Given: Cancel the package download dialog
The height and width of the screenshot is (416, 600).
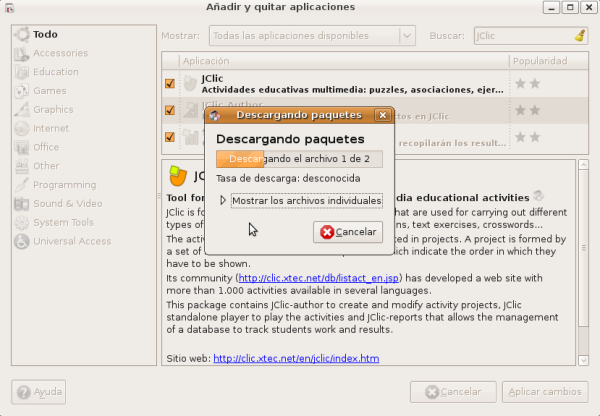Looking at the screenshot, I should point(347,232).
